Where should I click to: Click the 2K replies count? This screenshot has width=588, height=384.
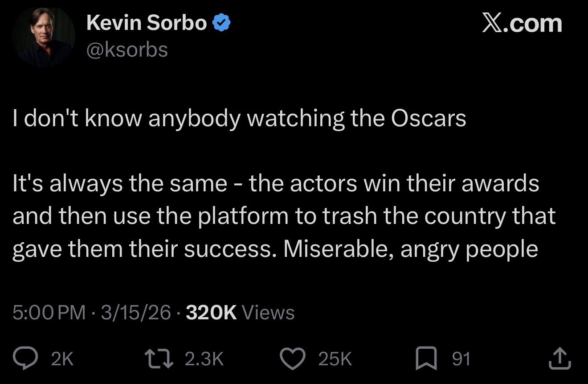62,359
